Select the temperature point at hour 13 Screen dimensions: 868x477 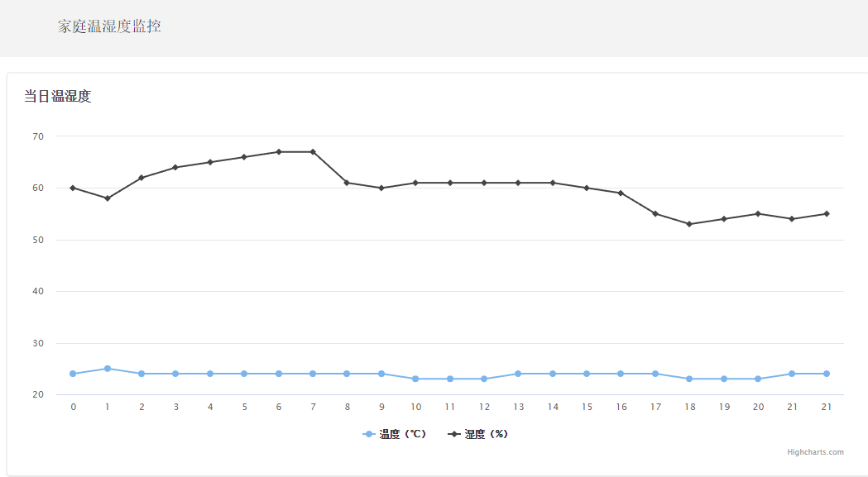coord(518,374)
